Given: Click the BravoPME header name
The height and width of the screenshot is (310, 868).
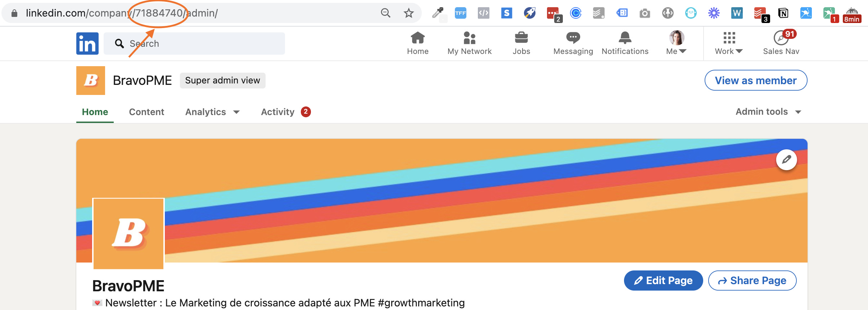Looking at the screenshot, I should [142, 81].
